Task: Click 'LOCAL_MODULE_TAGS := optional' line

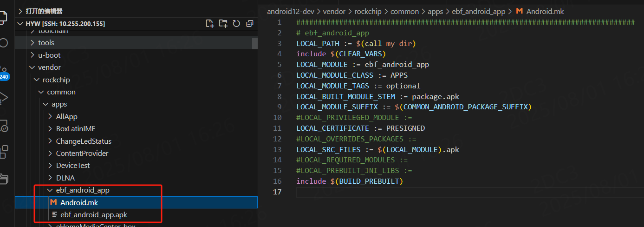Action: (x=358, y=86)
